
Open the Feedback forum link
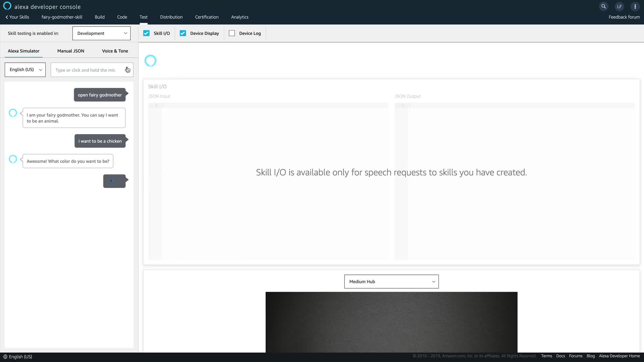(x=624, y=17)
